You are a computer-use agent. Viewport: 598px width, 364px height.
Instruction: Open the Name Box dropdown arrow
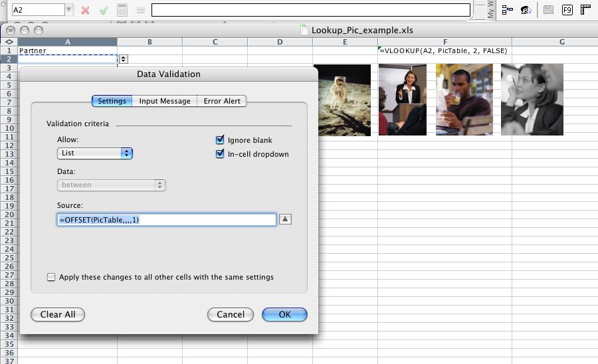click(x=69, y=10)
